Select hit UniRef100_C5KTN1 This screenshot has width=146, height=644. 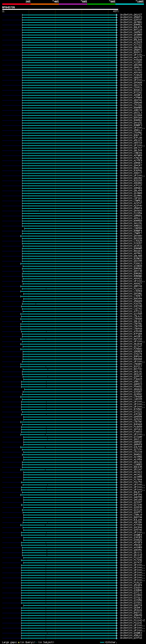pos(131,324)
